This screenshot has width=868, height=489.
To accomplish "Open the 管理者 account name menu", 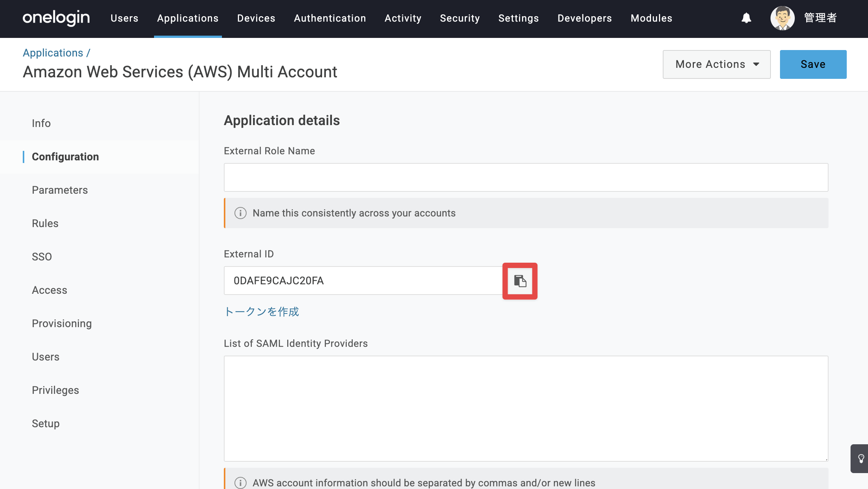I will [821, 18].
